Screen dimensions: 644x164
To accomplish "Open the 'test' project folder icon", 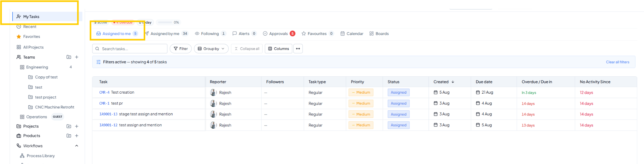I will point(31,87).
